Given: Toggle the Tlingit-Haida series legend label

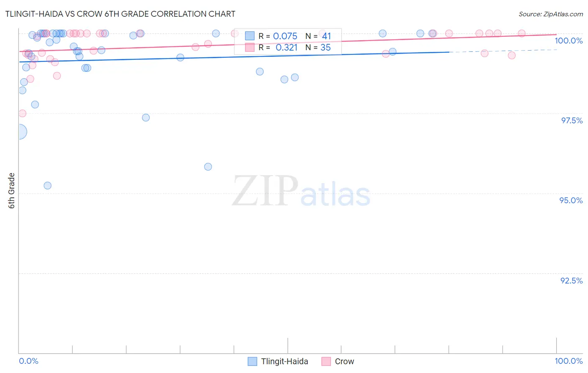Looking at the screenshot, I should [284, 361].
